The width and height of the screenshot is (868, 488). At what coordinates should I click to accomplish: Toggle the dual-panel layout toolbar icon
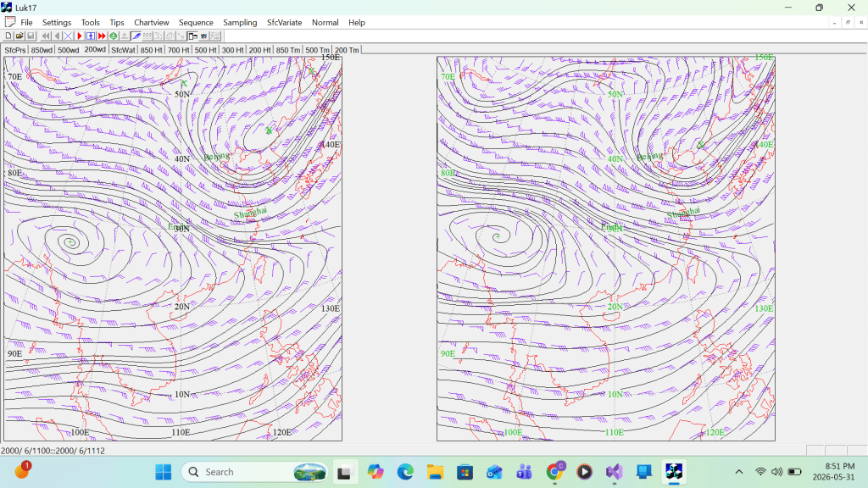click(192, 36)
